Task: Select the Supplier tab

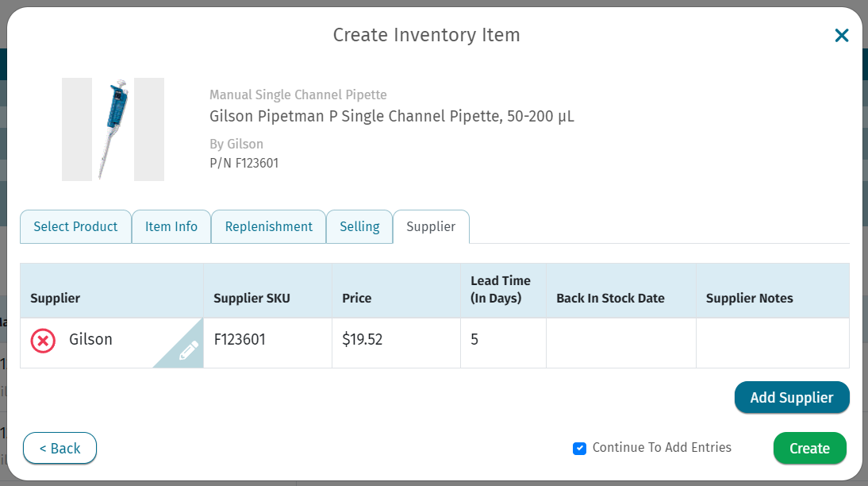Action: (431, 227)
